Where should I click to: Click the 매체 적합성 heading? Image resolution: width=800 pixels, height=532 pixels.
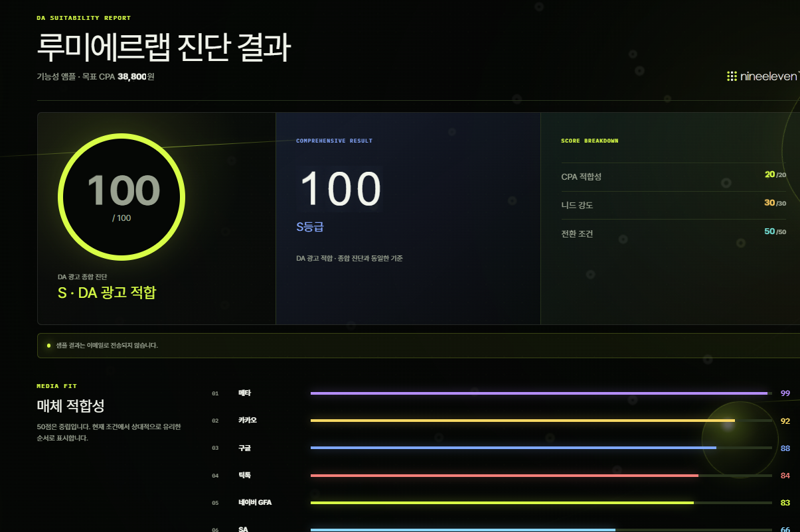[71, 405]
